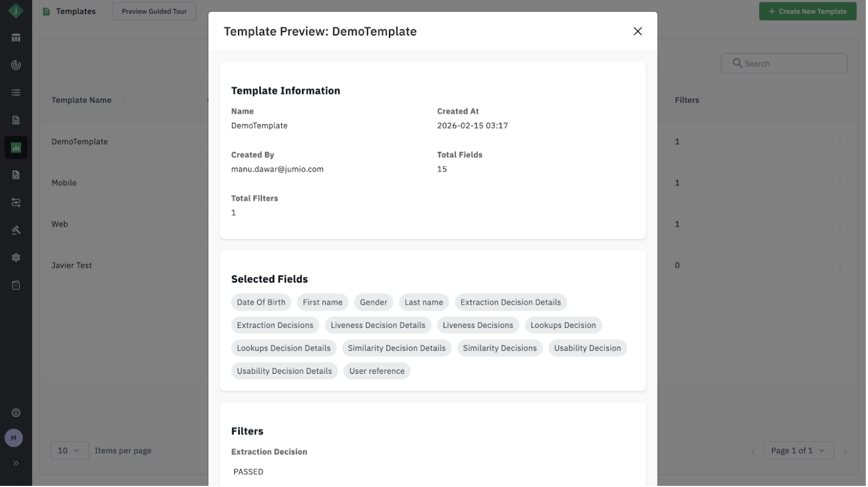Click the gavel icon in sidebar
This screenshot has width=868, height=487.
16,230
